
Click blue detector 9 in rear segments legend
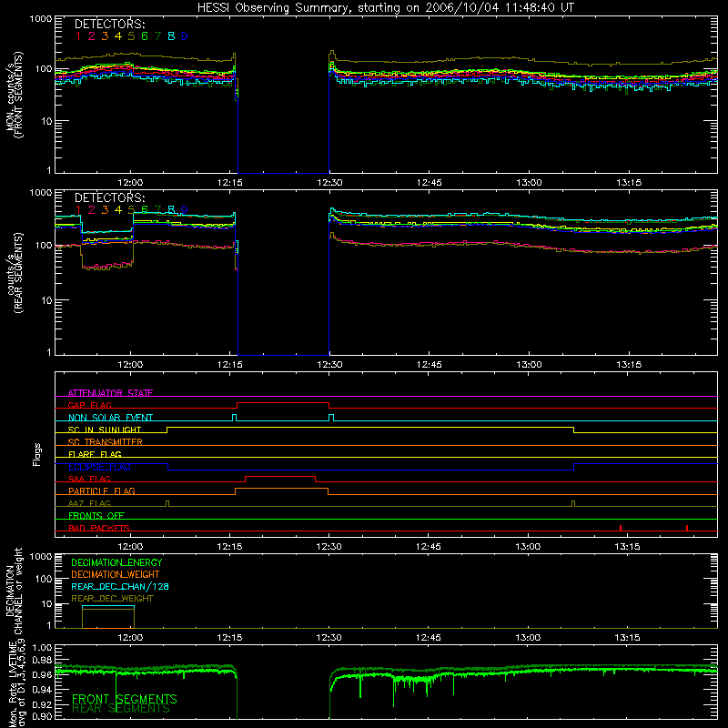coord(185,210)
